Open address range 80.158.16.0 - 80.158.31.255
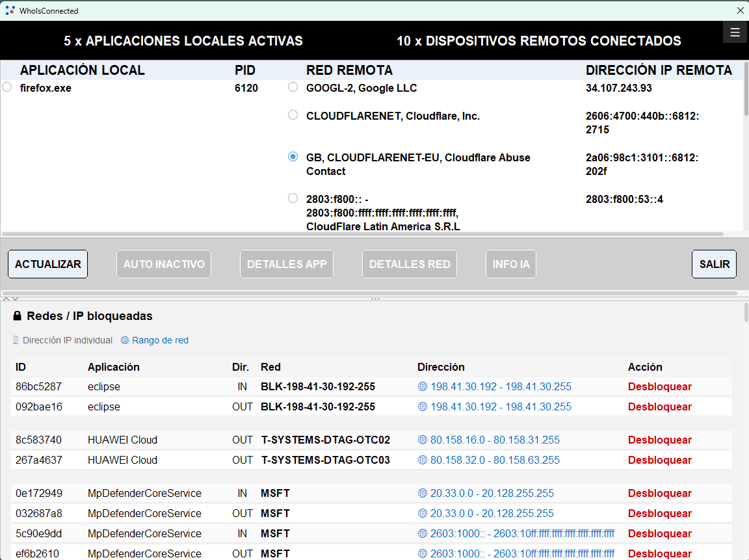The height and width of the screenshot is (560, 749). [x=495, y=440]
